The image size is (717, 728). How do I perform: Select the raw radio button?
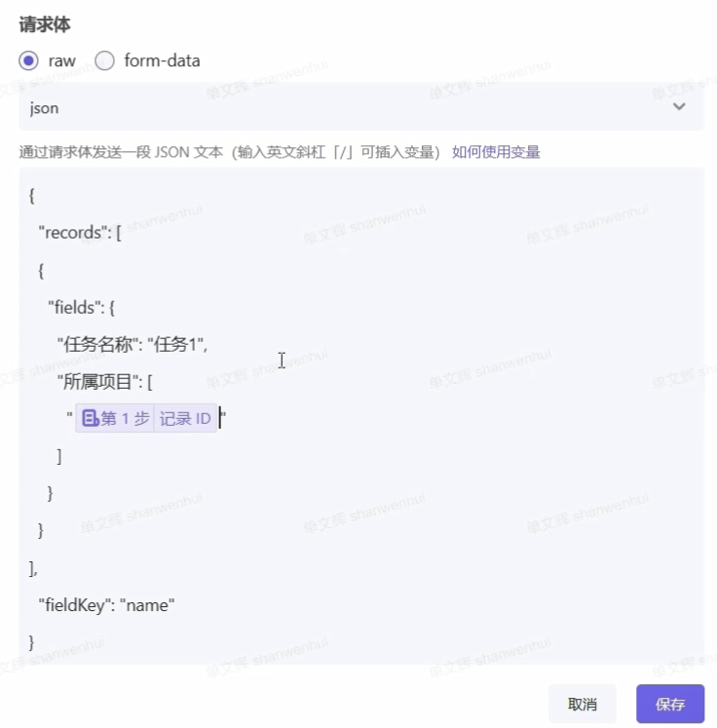tap(28, 60)
